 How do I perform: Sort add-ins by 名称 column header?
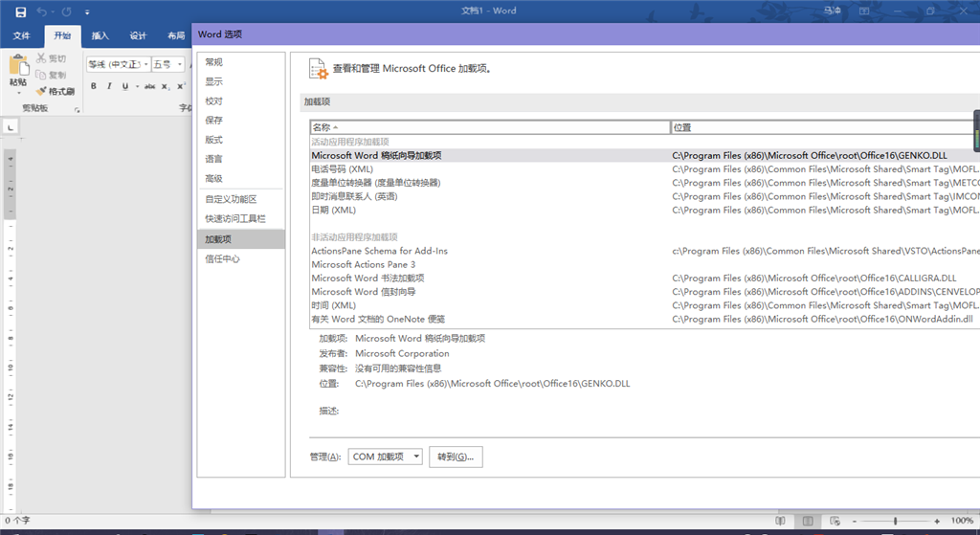pyautogui.click(x=490, y=127)
